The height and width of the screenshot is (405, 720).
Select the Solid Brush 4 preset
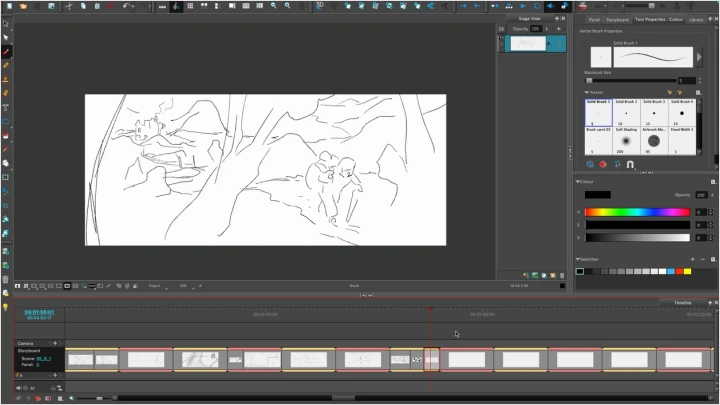pos(682,112)
